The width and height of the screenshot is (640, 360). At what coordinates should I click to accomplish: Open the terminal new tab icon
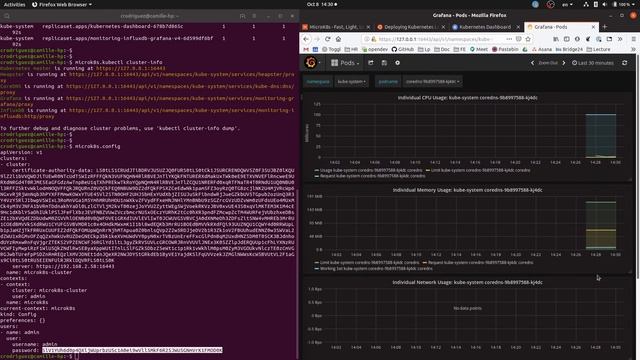pos(242,16)
